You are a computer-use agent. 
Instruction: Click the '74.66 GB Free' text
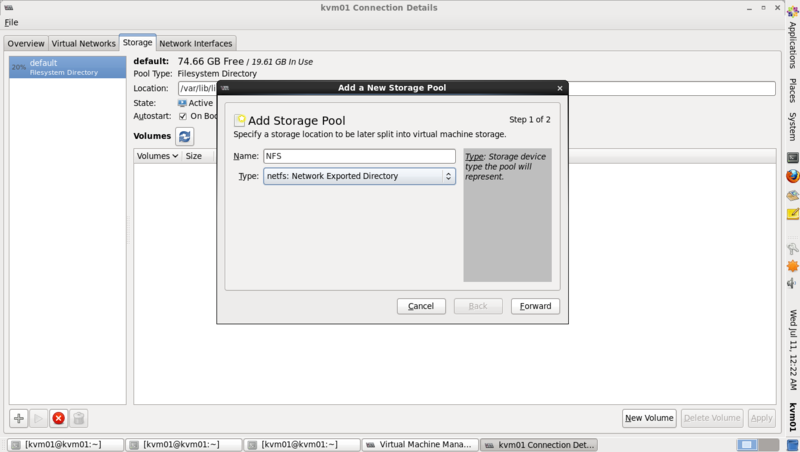pos(211,61)
